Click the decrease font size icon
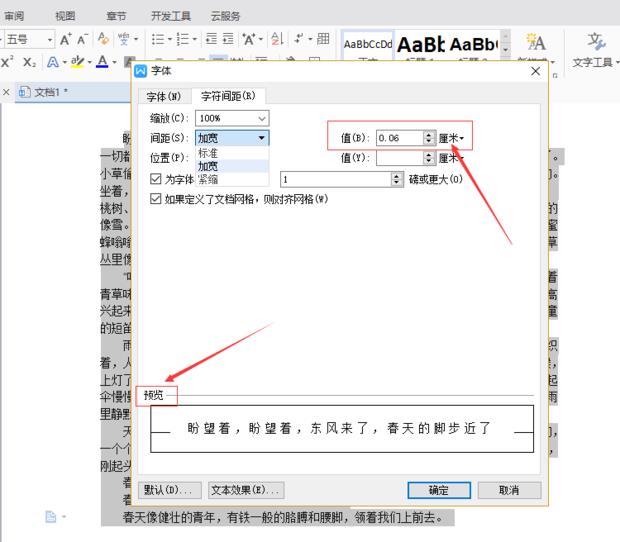The width and height of the screenshot is (620, 542). tap(82, 39)
